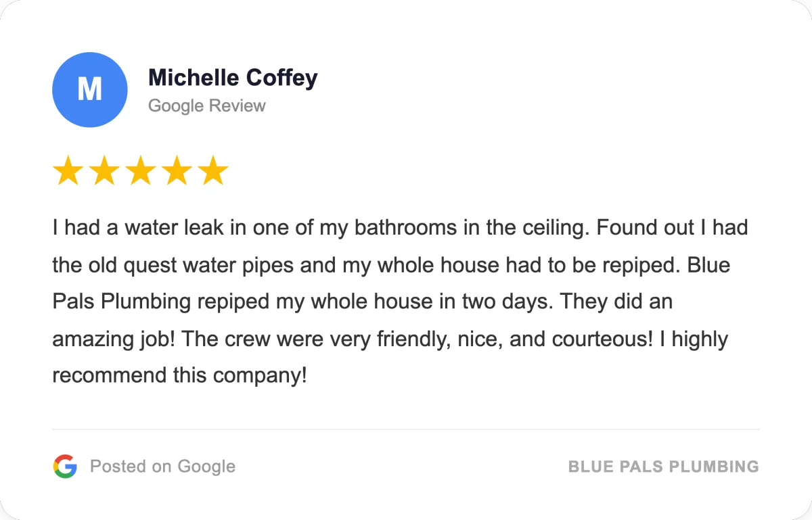Click the line starting amazing job
This screenshot has height=520, width=812.
389,338
